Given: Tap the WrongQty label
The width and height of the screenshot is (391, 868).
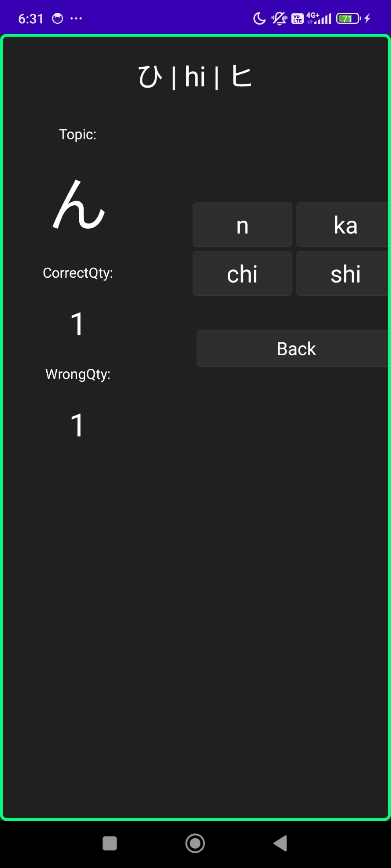Looking at the screenshot, I should (78, 375).
